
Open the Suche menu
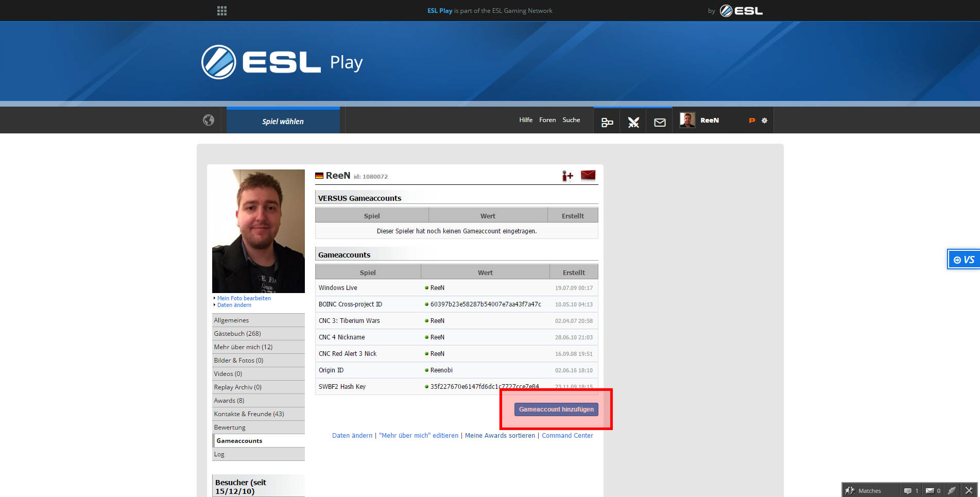pos(571,120)
